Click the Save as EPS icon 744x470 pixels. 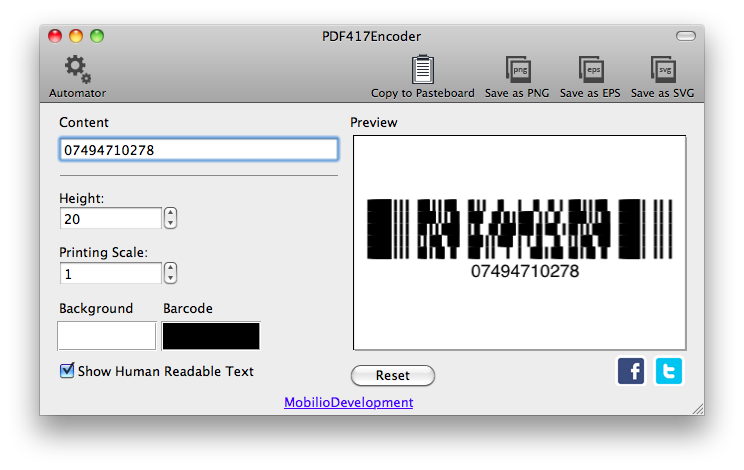point(591,69)
